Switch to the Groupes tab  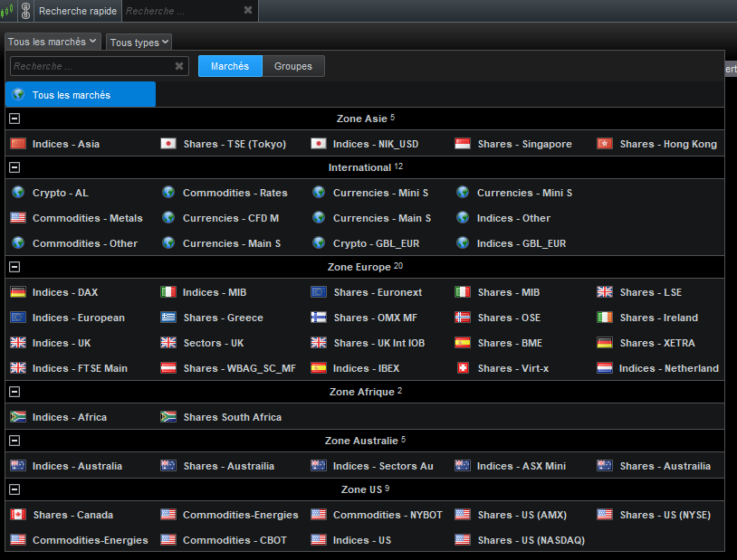[x=293, y=66]
